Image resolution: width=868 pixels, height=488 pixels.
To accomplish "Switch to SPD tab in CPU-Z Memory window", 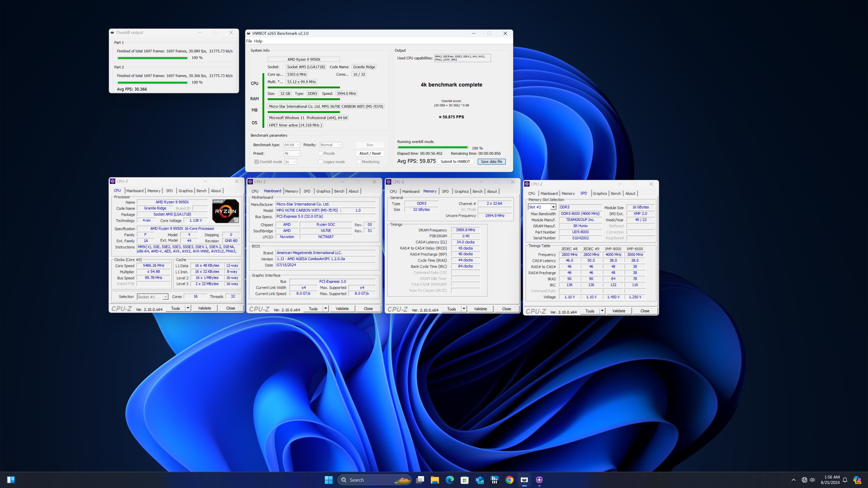I will tap(446, 191).
